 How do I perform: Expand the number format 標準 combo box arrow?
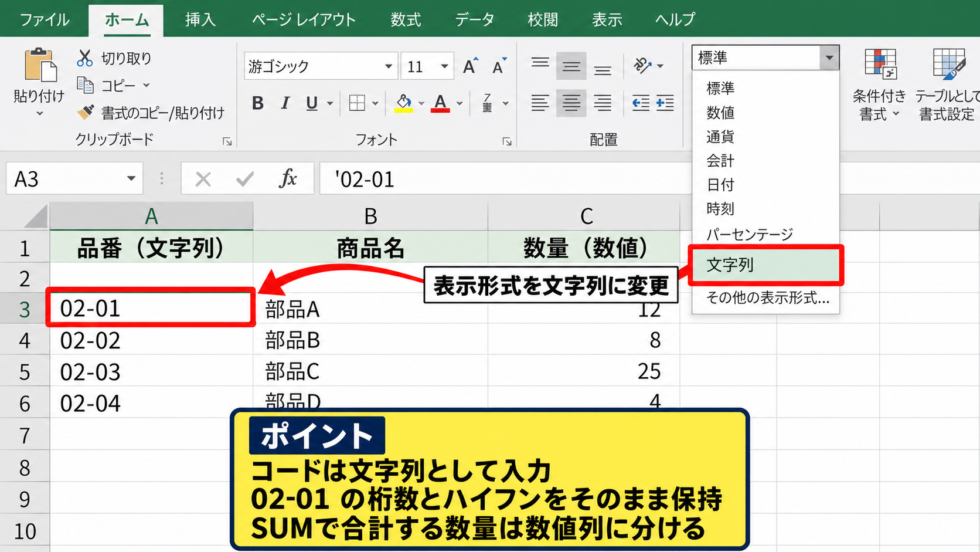point(829,57)
